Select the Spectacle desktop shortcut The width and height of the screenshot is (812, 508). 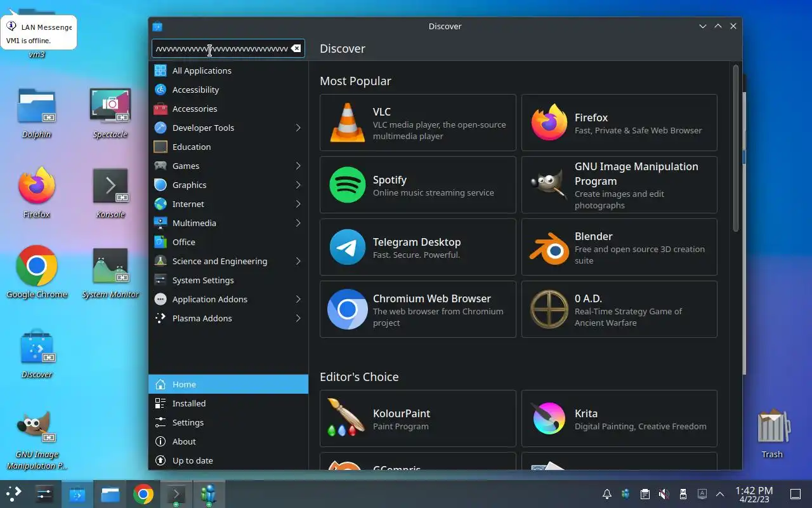pyautogui.click(x=110, y=113)
